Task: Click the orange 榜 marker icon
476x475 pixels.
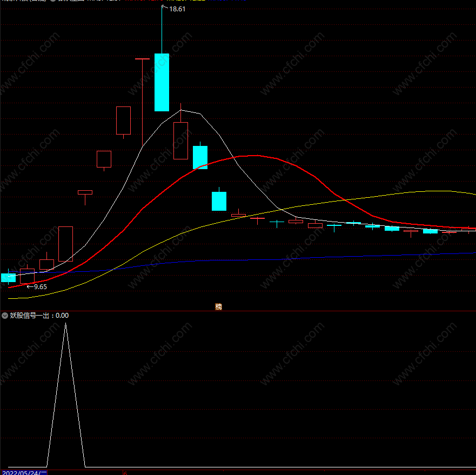Action: pyautogui.click(x=219, y=307)
